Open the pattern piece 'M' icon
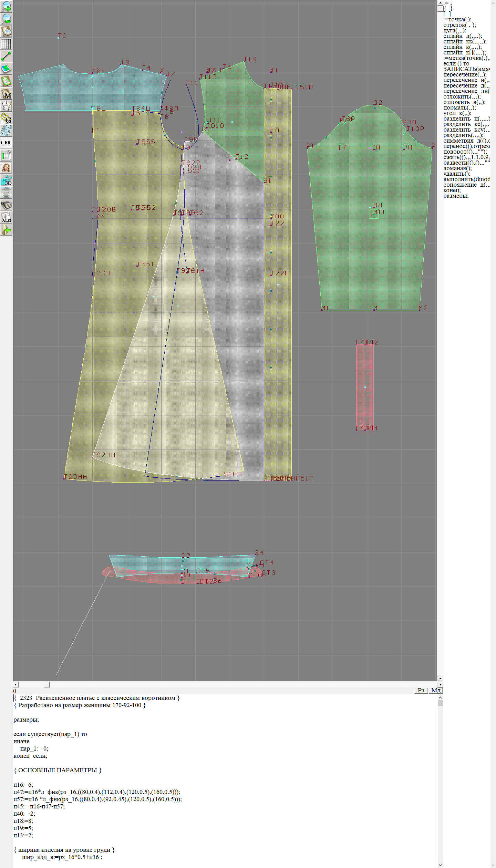The height and width of the screenshot is (868, 496). point(6,93)
